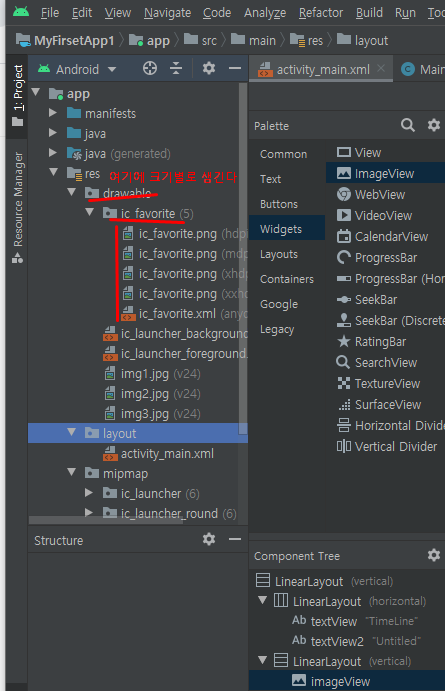Hide the Project panel with minus icon
Screen dimensions: 445x691
tap(235, 68)
